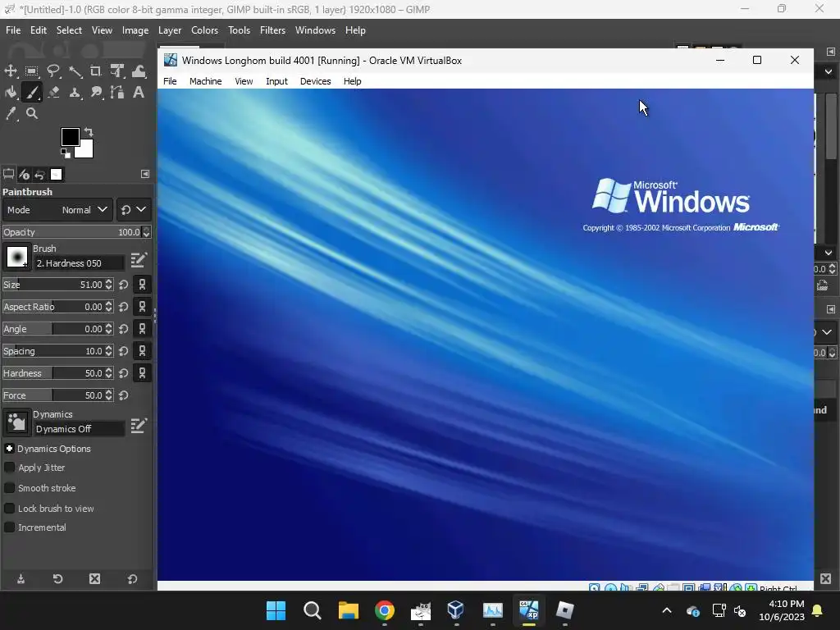840x630 pixels.
Task: Click Opacity stepper arrows
Action: pyautogui.click(x=146, y=232)
